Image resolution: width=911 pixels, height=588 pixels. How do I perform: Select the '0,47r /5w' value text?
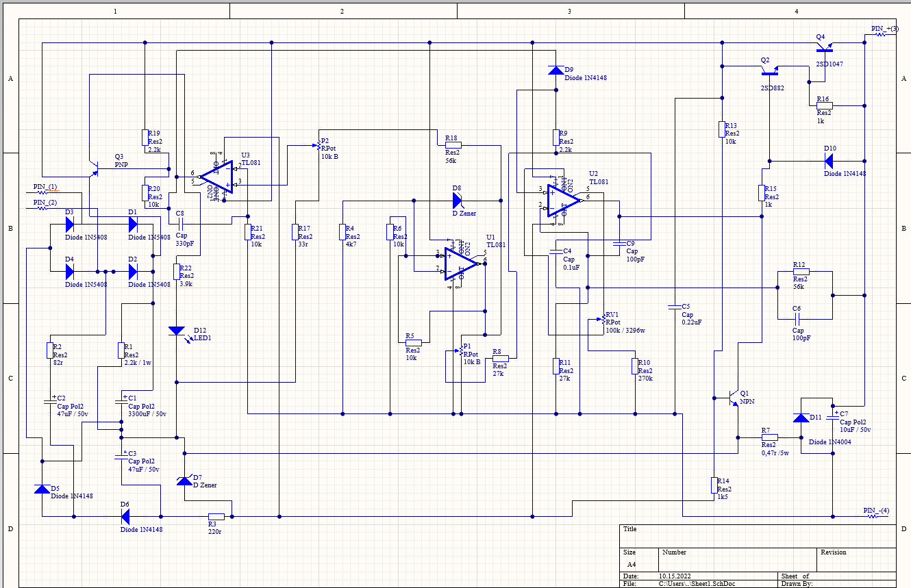pos(775,453)
